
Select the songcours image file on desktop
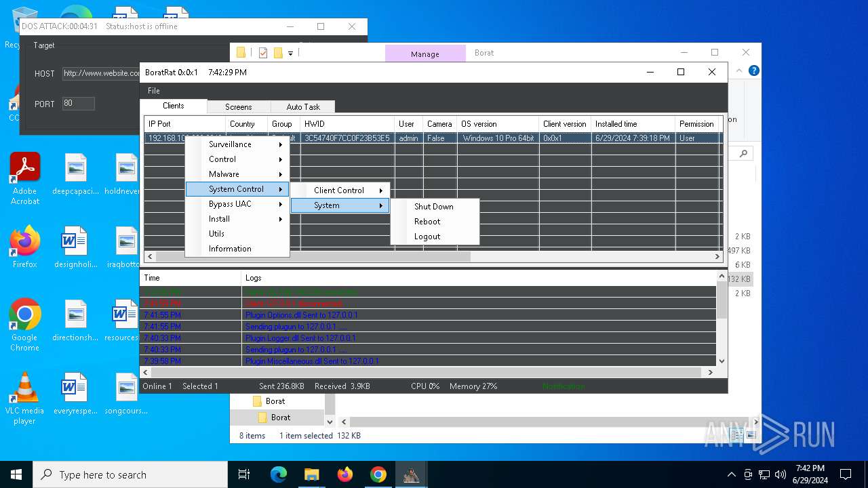click(x=126, y=393)
